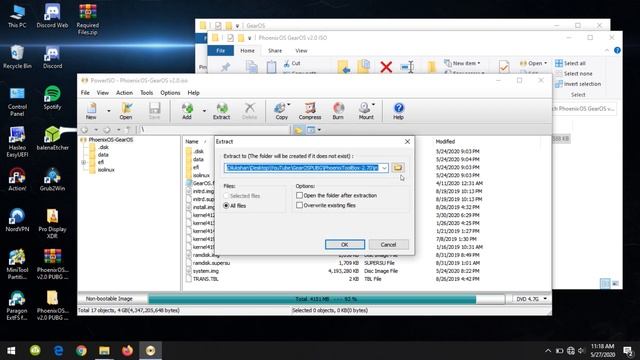Click the Extract toolbar icon

[x=221, y=111]
